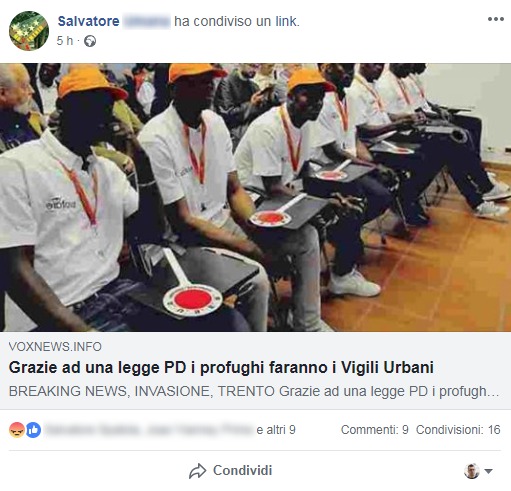Click the BREAKING NEWS article description text
This screenshot has width=511, height=491.
point(254,391)
